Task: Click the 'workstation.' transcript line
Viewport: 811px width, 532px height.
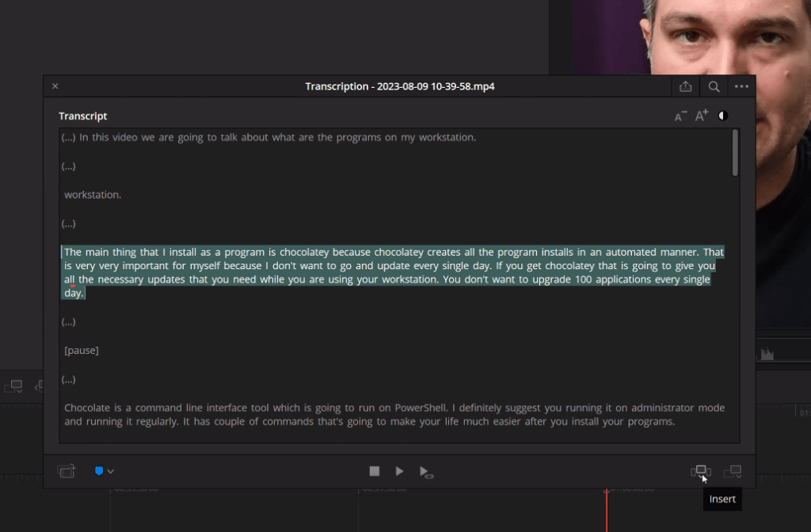Action: point(93,195)
